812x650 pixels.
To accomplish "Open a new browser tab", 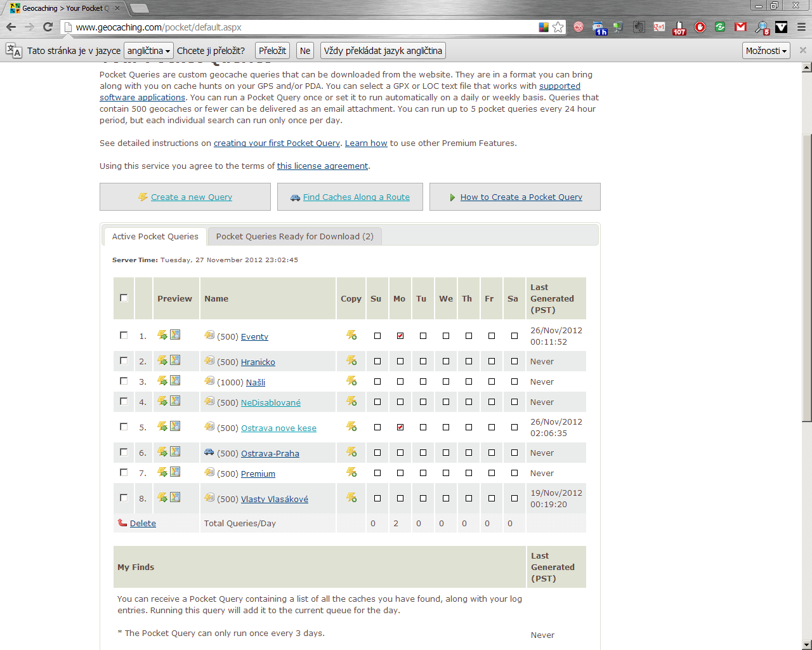I will [x=139, y=8].
